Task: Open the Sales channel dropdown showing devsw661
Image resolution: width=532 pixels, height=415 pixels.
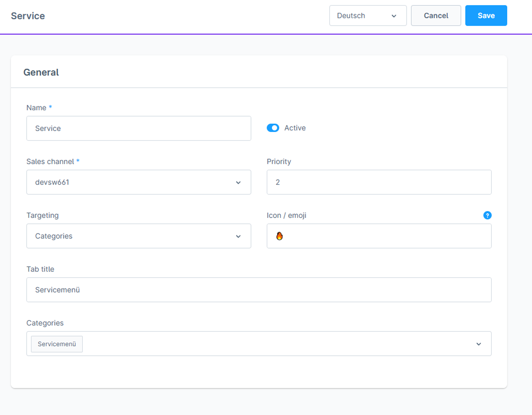Action: pyautogui.click(x=139, y=182)
